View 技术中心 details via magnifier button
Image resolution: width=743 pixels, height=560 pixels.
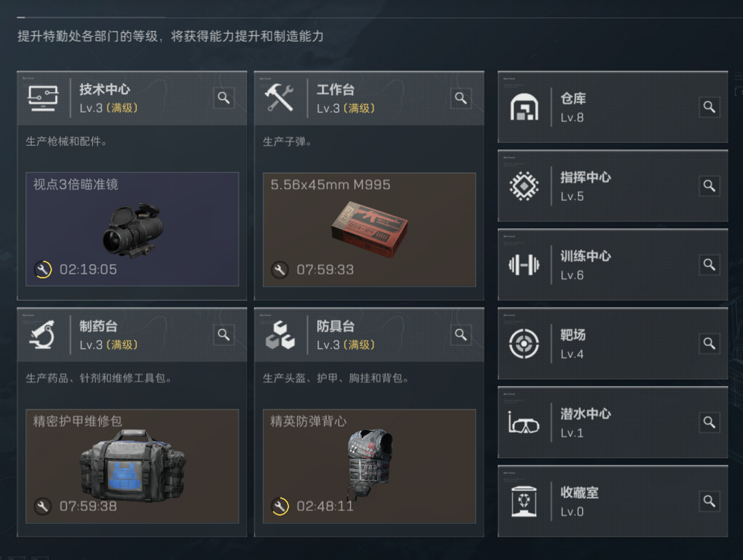224,98
